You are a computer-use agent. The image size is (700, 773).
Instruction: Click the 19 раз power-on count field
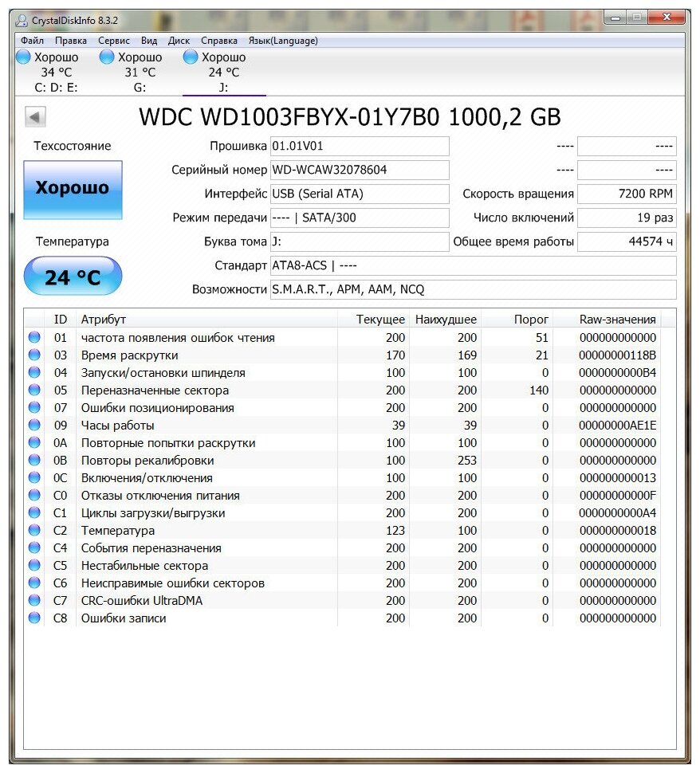627,218
